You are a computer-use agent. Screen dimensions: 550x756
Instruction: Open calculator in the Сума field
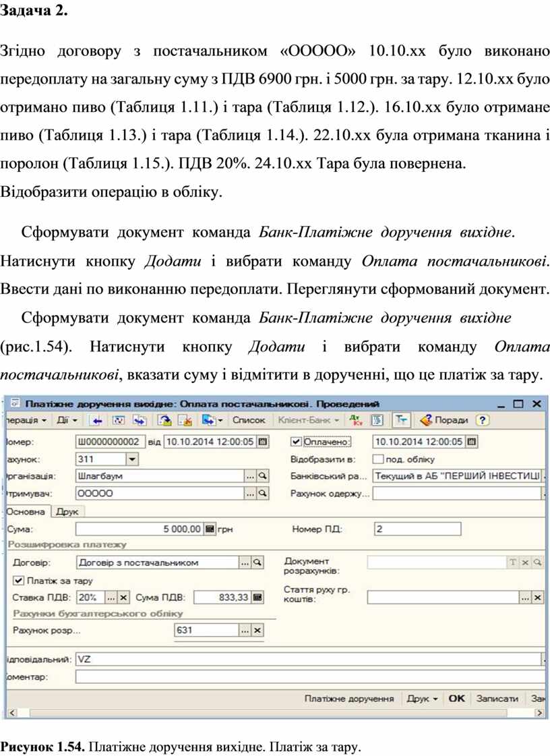coord(210,529)
